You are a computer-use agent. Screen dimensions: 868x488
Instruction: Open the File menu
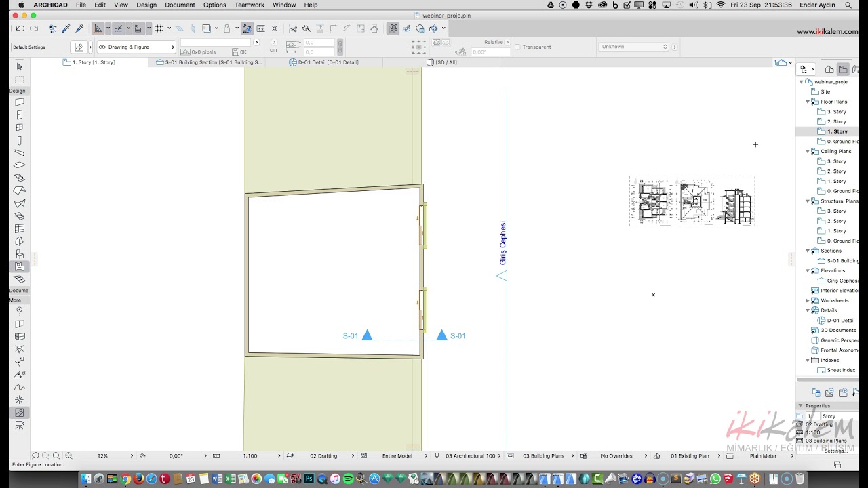[81, 5]
